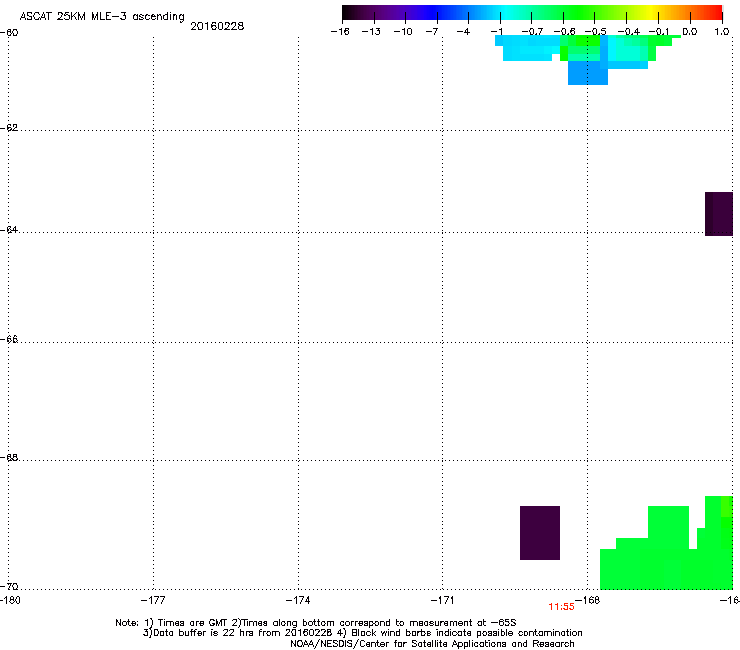Click the color bar label "0.0"
This screenshot has width=740, height=650.
click(x=690, y=32)
